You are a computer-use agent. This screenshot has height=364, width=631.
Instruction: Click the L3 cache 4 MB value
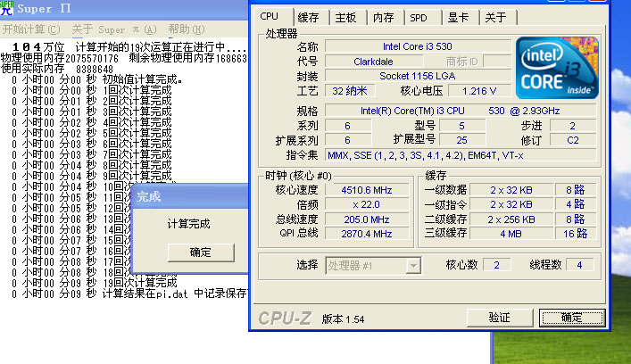coord(511,234)
